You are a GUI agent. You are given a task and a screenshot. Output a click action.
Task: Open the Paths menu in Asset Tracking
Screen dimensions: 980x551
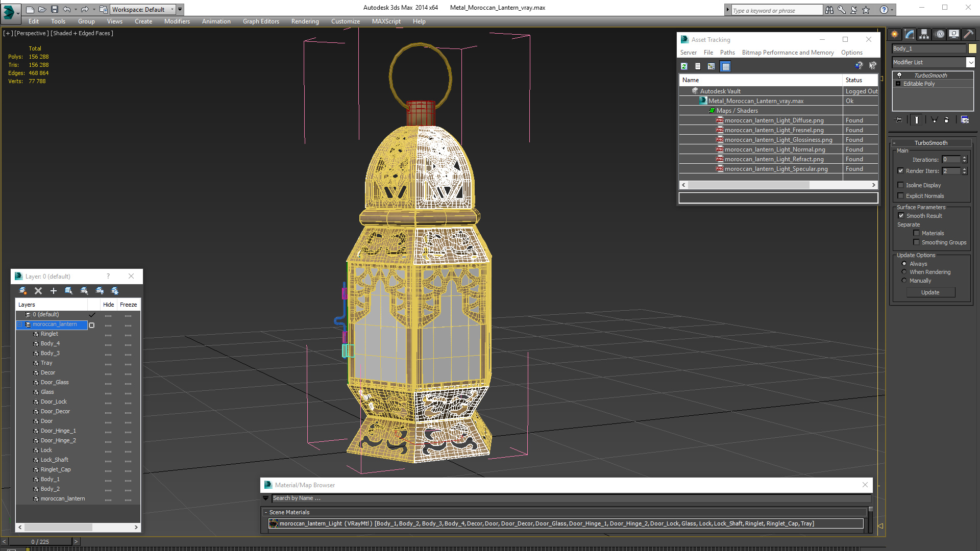click(727, 53)
